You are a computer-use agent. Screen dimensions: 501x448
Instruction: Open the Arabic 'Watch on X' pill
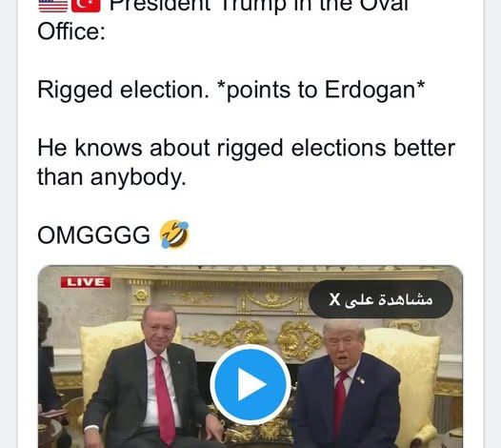point(381,299)
